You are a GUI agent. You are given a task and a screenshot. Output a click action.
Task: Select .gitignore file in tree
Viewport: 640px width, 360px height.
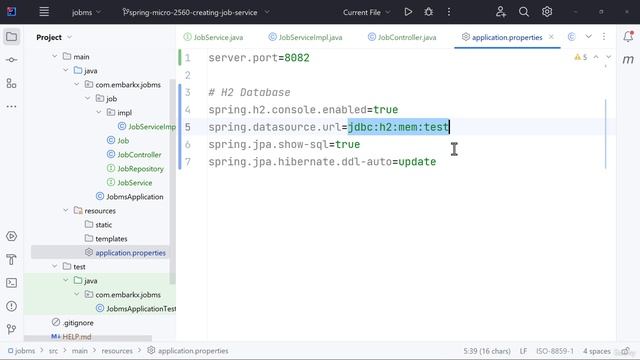(73, 322)
